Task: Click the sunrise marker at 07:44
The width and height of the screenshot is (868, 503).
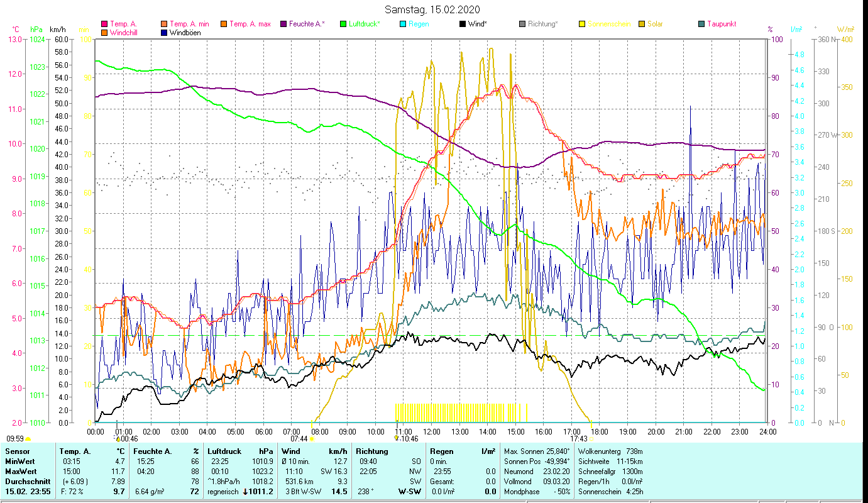Action: pos(311,439)
